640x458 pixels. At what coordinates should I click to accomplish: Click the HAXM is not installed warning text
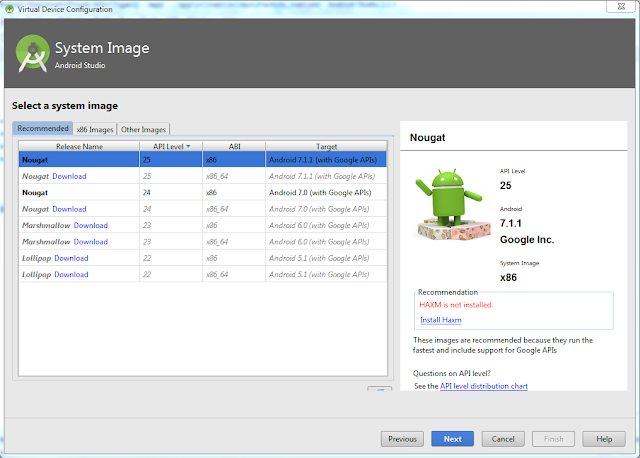tap(456, 305)
